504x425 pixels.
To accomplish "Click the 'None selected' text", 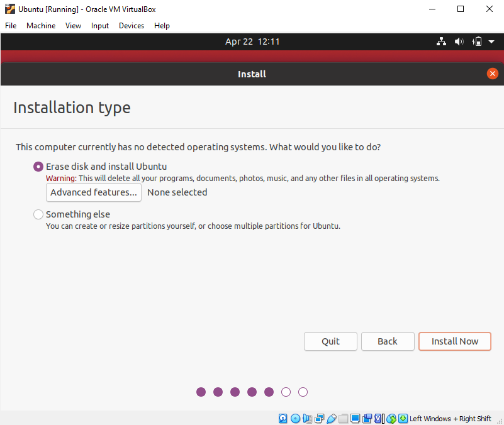I will (177, 192).
